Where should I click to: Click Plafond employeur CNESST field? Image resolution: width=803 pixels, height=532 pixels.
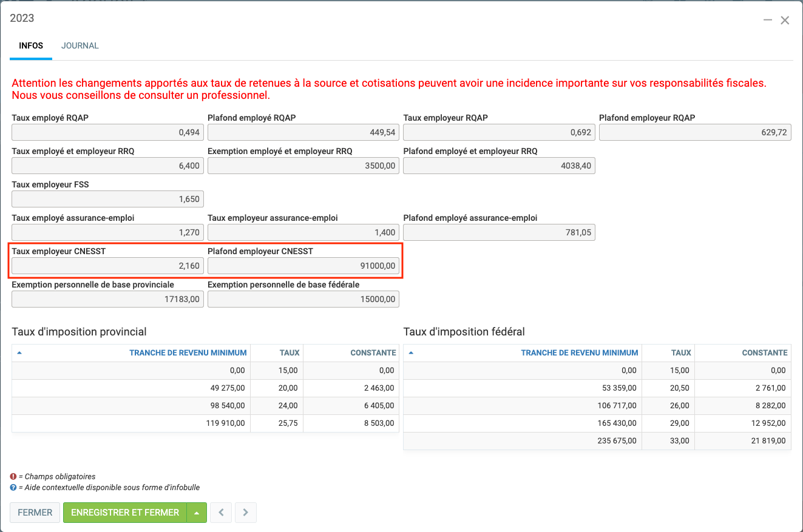pos(303,266)
